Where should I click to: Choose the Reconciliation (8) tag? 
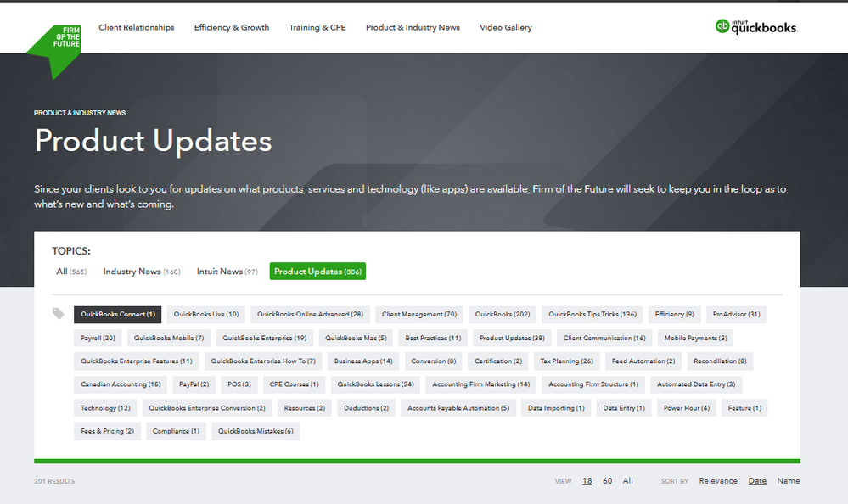pyautogui.click(x=720, y=361)
